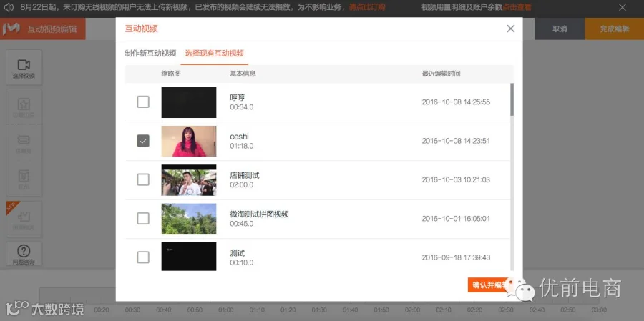Click the M logo in header
Screen dimensions: 644x321
[x=11, y=29]
